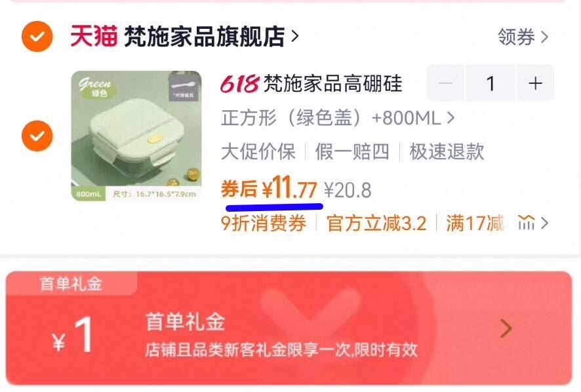This screenshot has height=392, width=581.
Task: Open the 领券 coupon link
Action: (523, 37)
